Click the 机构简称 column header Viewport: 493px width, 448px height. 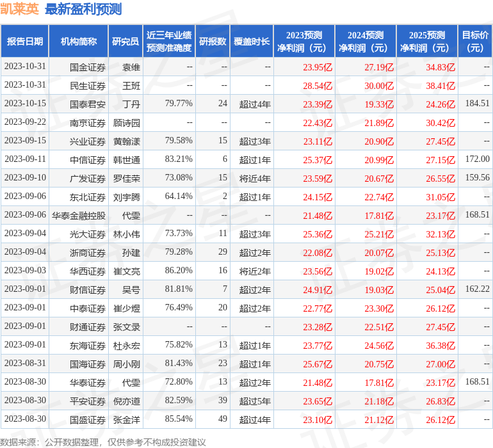tap(79, 41)
